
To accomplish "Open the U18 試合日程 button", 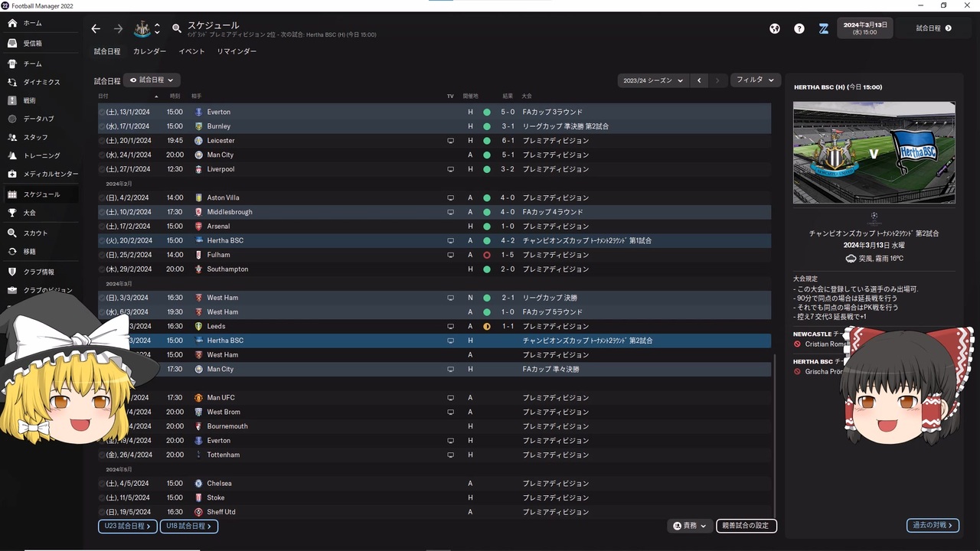I will tap(189, 527).
